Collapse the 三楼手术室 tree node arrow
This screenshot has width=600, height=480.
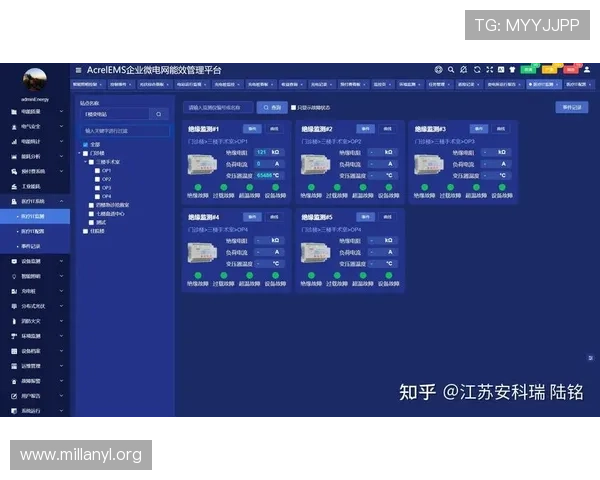coord(85,162)
